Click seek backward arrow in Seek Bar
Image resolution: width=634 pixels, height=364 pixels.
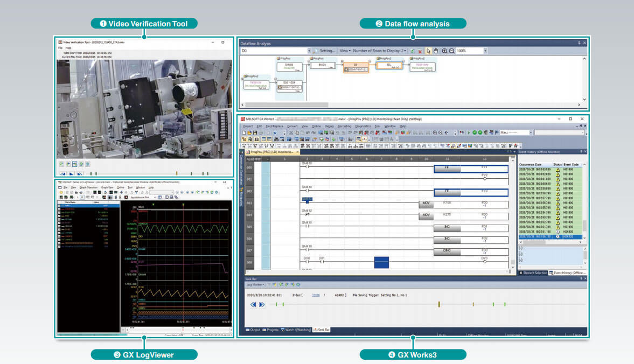tap(253, 304)
